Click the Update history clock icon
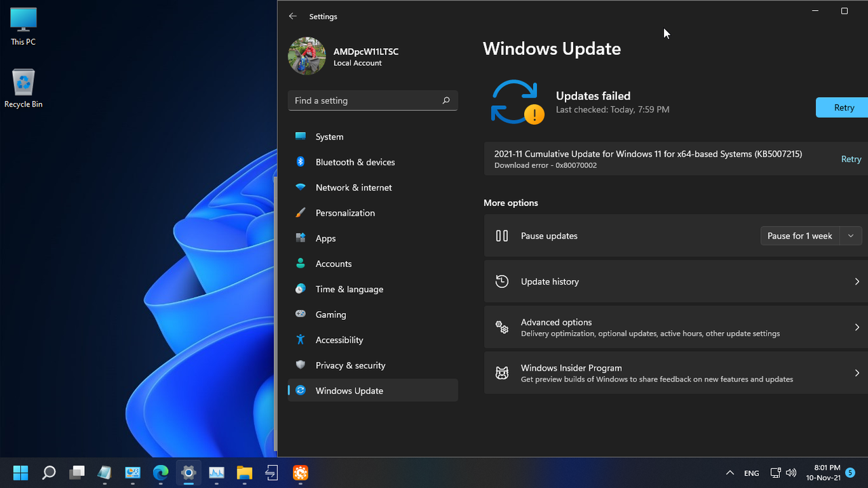The width and height of the screenshot is (868, 488). pyautogui.click(x=502, y=281)
